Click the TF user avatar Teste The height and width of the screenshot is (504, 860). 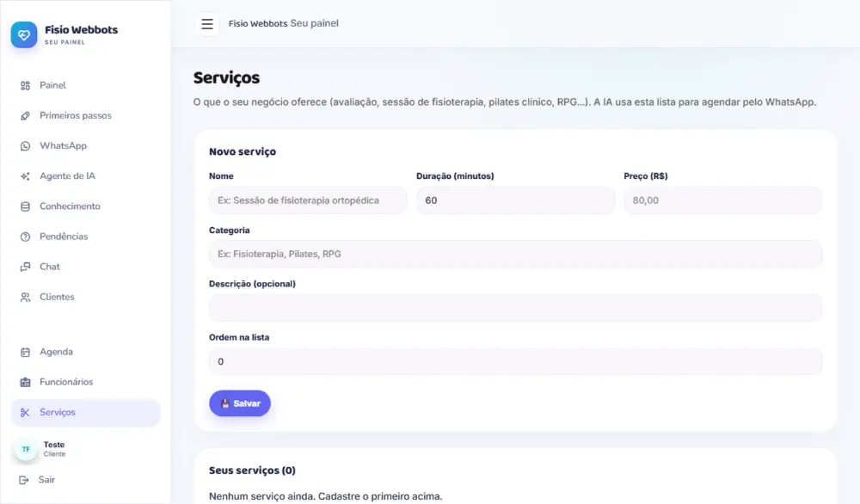coord(26,449)
